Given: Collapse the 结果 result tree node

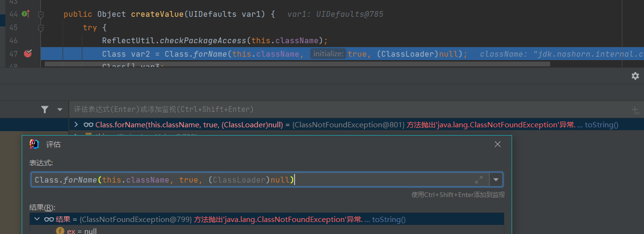Looking at the screenshot, I should [x=37, y=220].
